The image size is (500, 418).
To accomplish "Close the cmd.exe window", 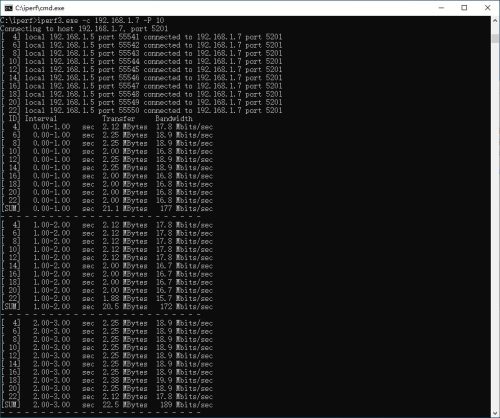I will pyautogui.click(x=487, y=8).
